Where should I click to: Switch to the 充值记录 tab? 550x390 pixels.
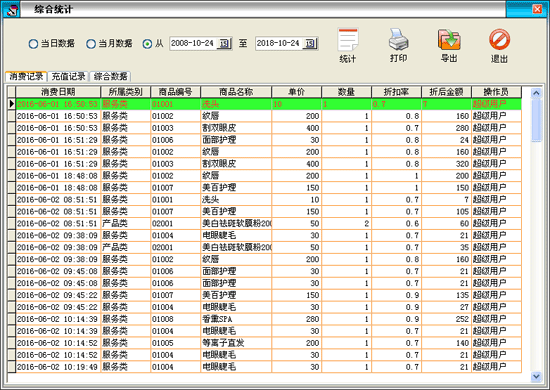pyautogui.click(x=68, y=76)
